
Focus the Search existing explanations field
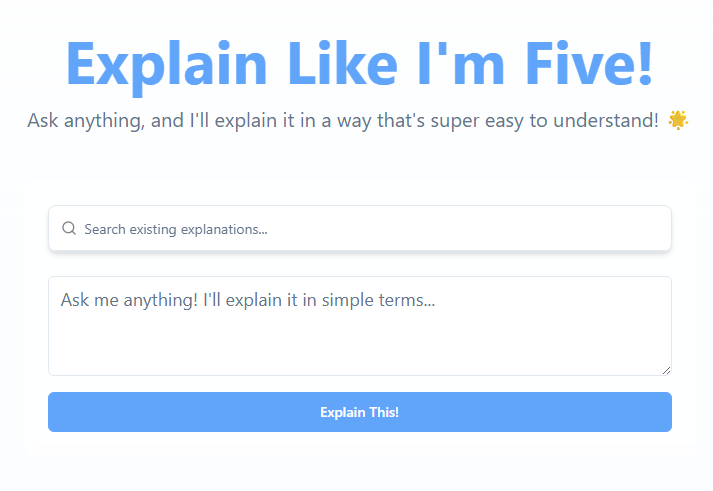tap(360, 229)
